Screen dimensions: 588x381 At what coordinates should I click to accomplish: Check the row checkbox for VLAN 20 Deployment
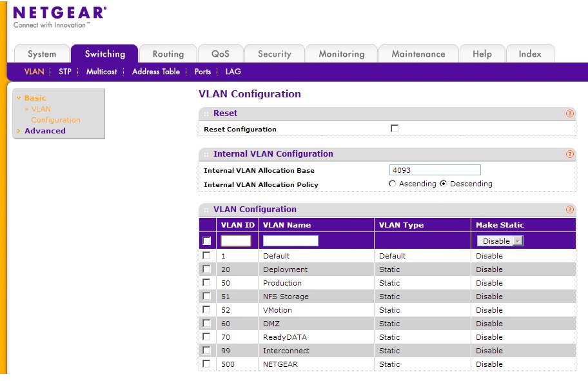pos(206,269)
